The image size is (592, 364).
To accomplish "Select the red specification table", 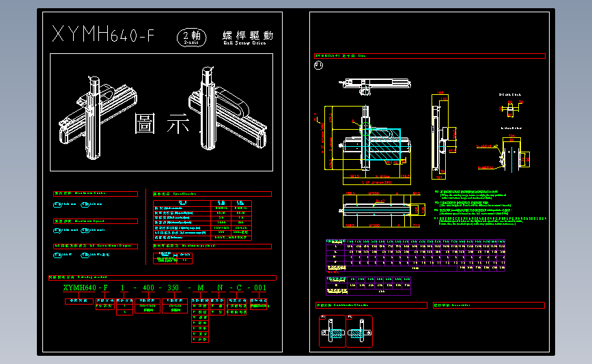I will click(202, 221).
